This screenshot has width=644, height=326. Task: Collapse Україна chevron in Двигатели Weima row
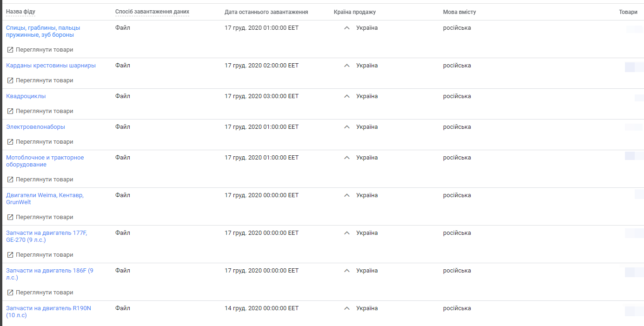[x=346, y=195]
